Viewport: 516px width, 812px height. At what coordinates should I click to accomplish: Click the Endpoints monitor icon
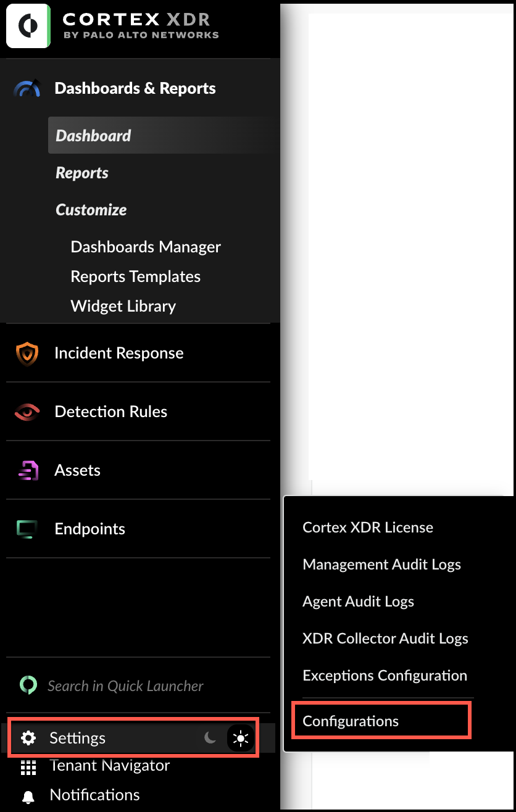tap(27, 529)
